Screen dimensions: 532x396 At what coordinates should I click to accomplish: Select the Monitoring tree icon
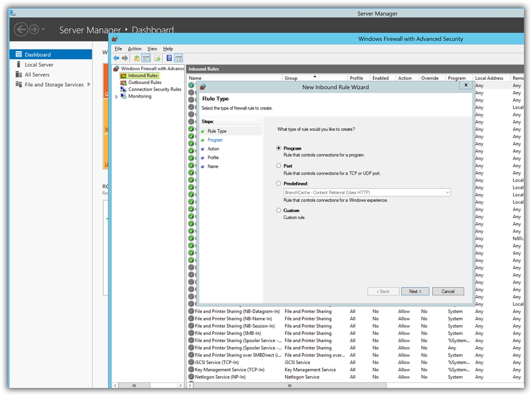point(123,96)
